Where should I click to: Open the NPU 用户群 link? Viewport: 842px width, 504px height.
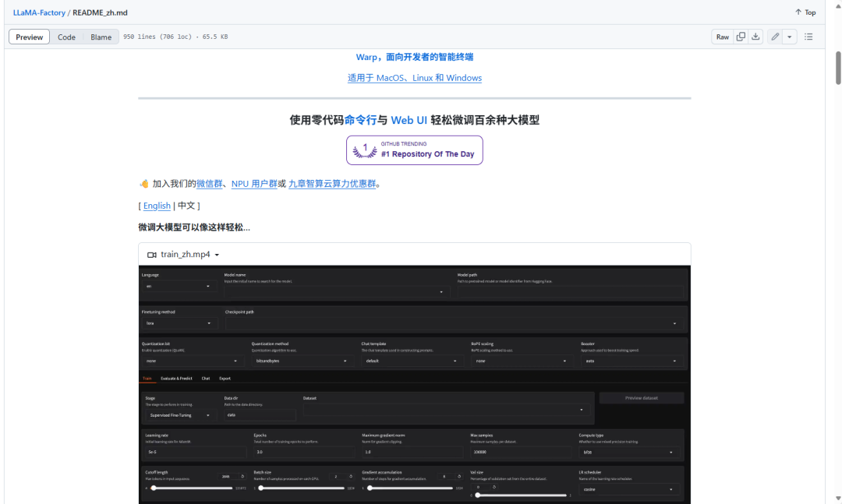pyautogui.click(x=254, y=184)
